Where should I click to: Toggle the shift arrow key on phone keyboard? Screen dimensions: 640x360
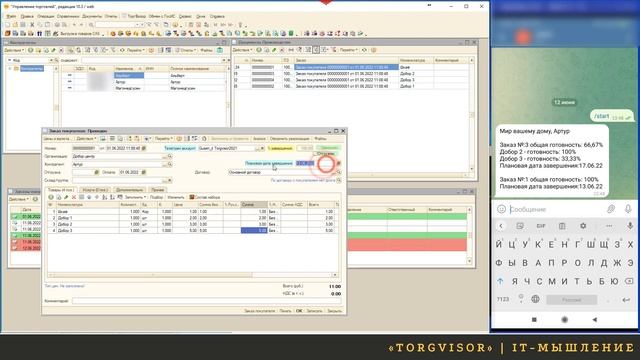500,281
